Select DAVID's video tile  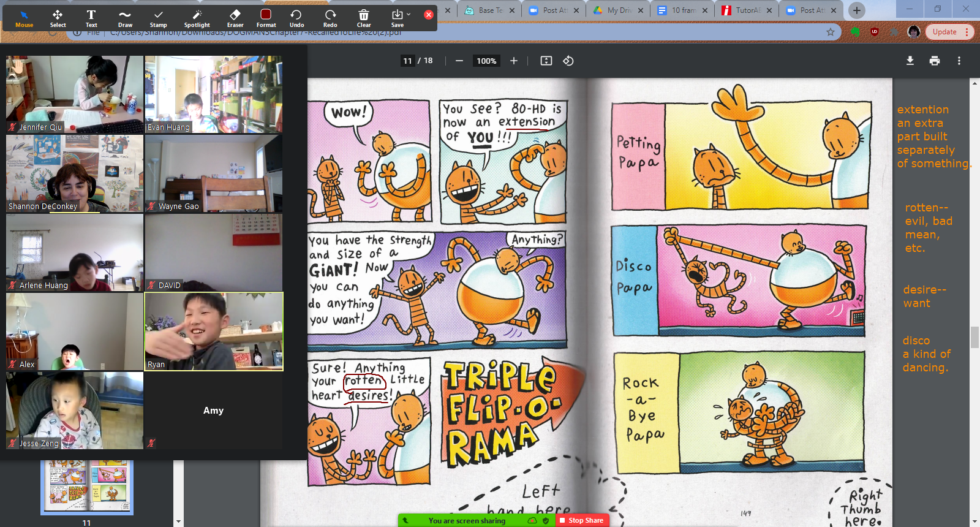[214, 252]
